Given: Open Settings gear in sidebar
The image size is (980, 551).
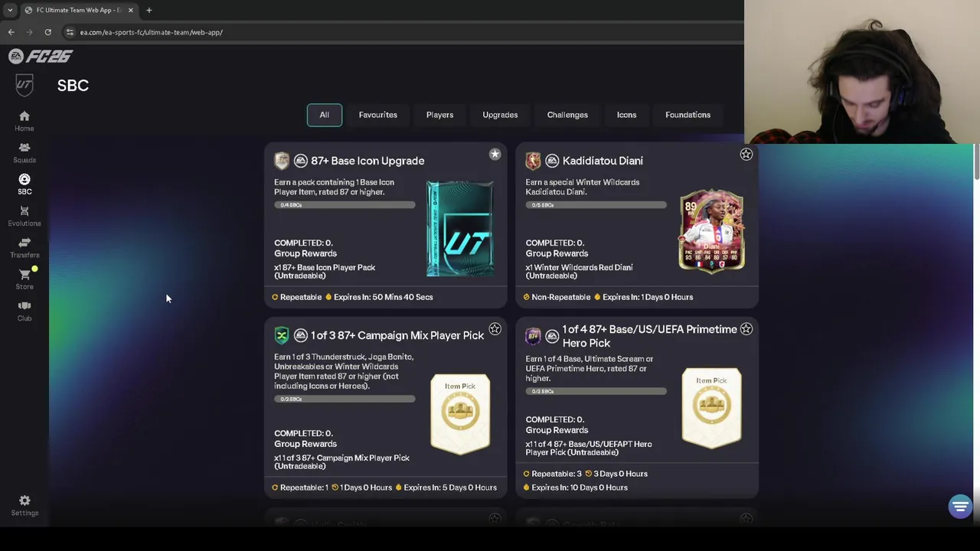Looking at the screenshot, I should click(x=24, y=505).
